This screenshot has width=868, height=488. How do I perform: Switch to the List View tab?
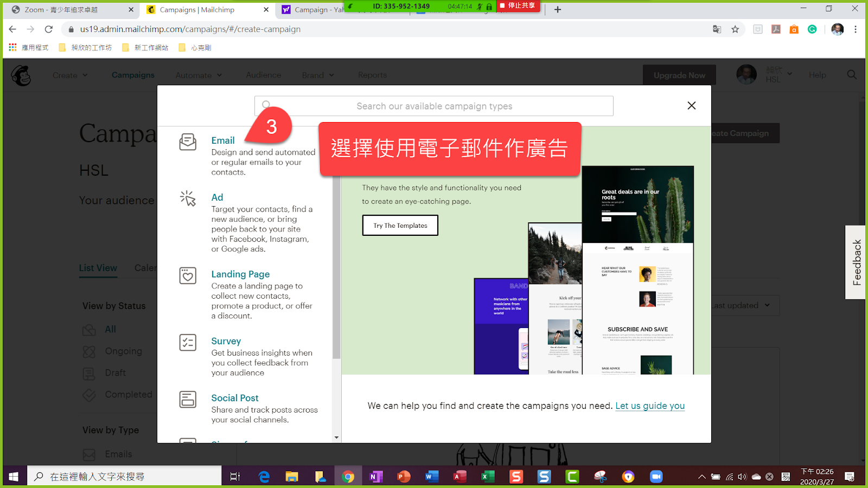pyautogui.click(x=98, y=268)
